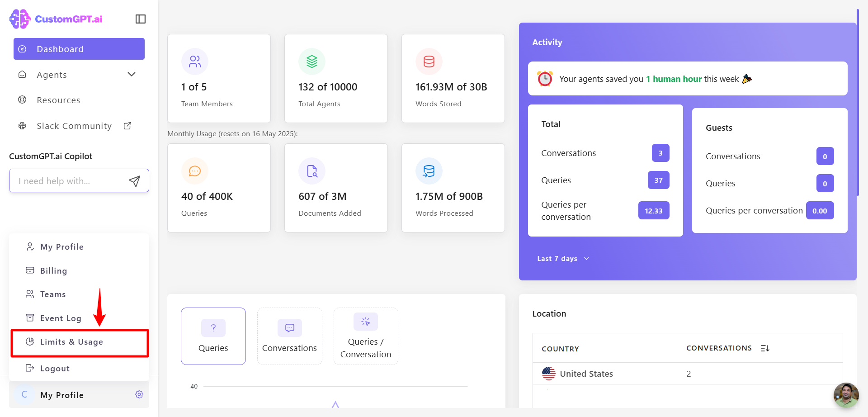Click the page vertical scrollbar
The image size is (868, 417).
tap(858, 102)
